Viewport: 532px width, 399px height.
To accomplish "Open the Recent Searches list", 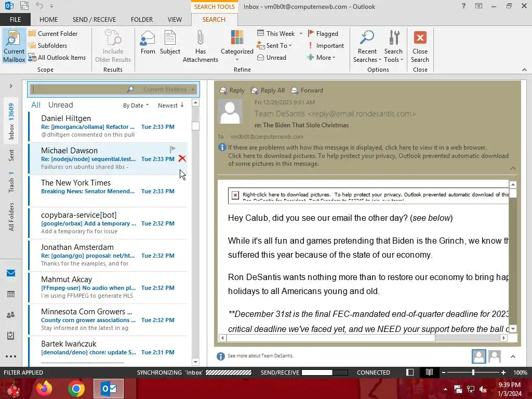I will [367, 46].
